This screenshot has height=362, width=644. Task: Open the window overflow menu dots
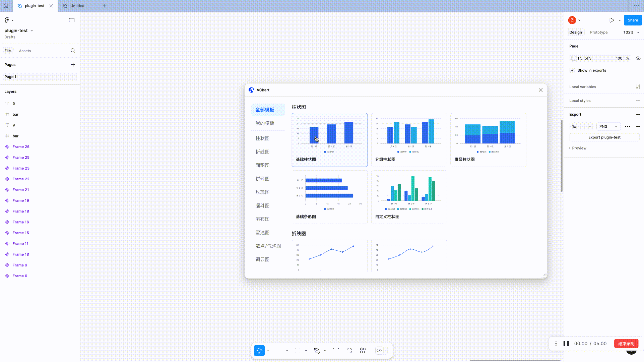(x=637, y=6)
